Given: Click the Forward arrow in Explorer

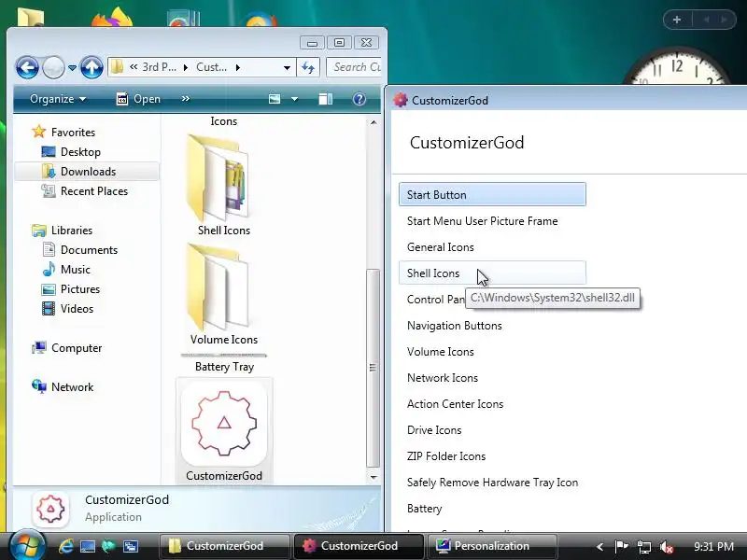Looking at the screenshot, I should pos(53,67).
